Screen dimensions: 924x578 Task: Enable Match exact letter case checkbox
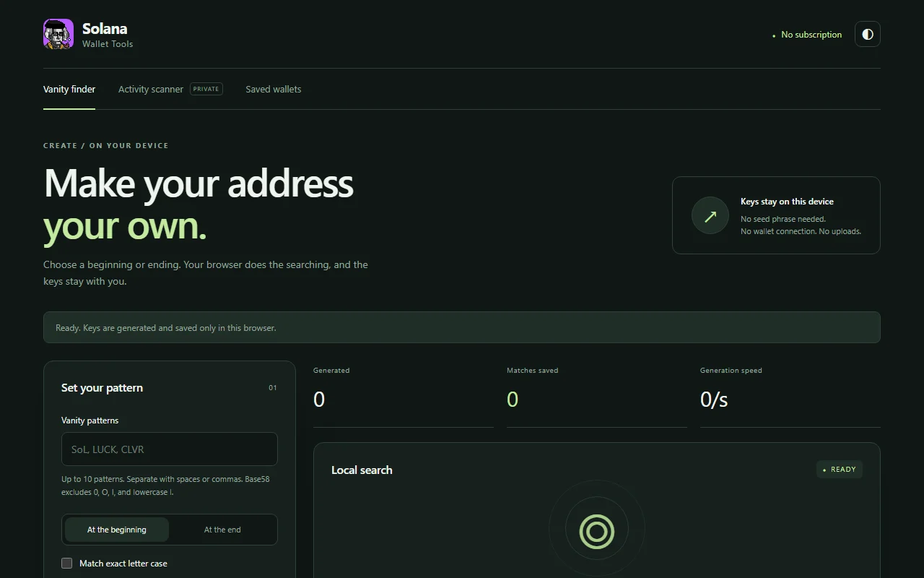[67, 564]
